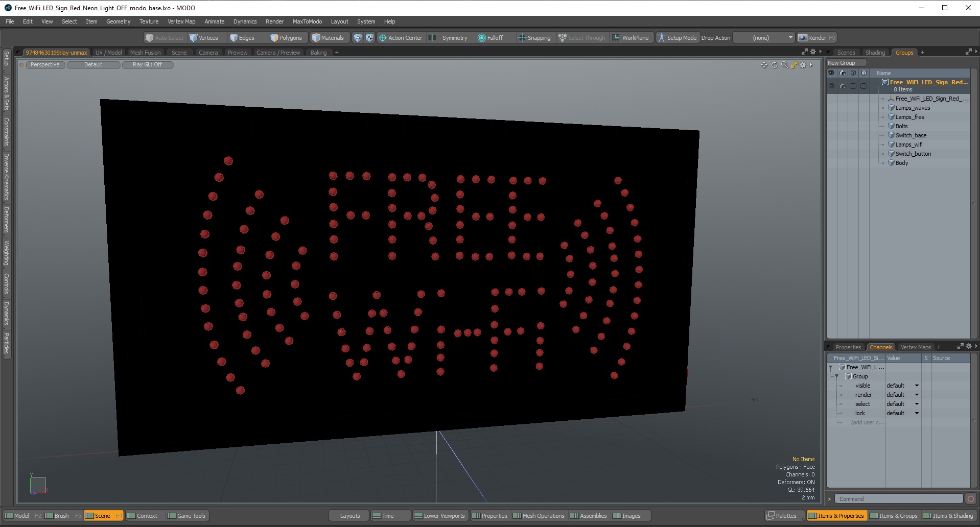This screenshot has width=980, height=527.
Task: Open the Drop Action (none) dropdown
Action: pos(763,38)
